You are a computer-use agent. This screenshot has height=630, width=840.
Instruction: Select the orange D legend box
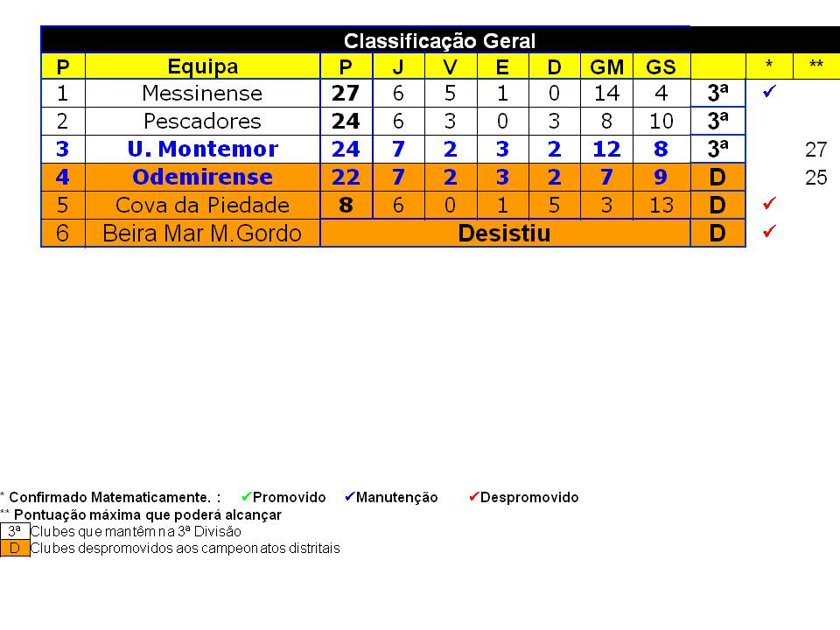click(15, 548)
